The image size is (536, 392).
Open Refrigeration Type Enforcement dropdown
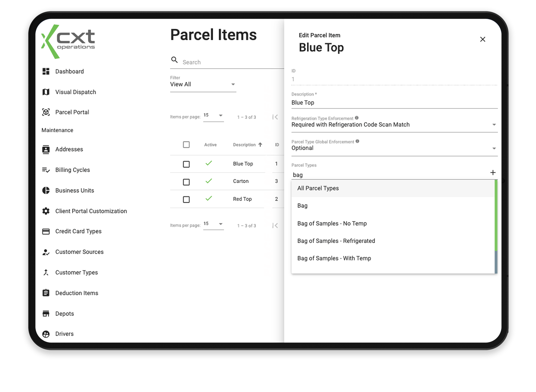coord(394,125)
